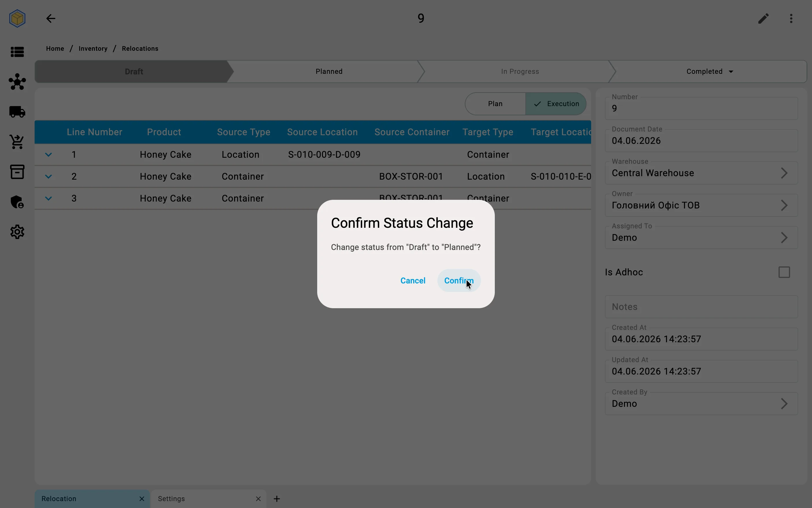Select the Settings bottom tab
Viewport: 812px width, 508px height.
click(209, 498)
